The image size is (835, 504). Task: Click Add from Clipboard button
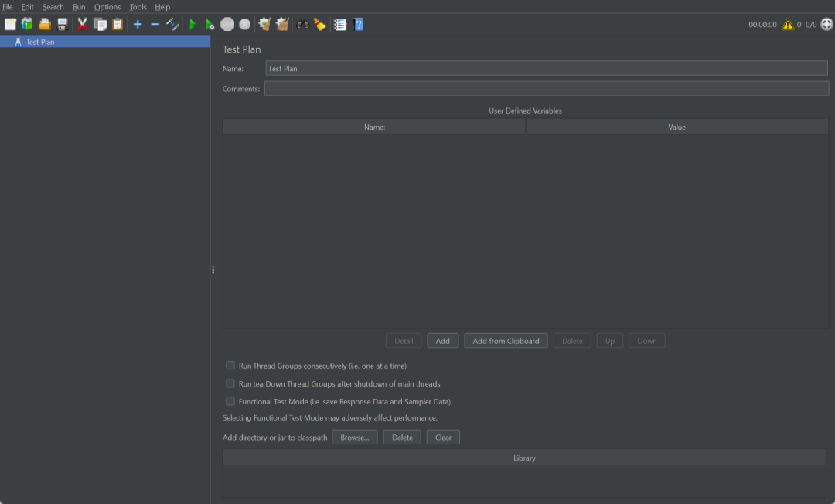click(506, 341)
